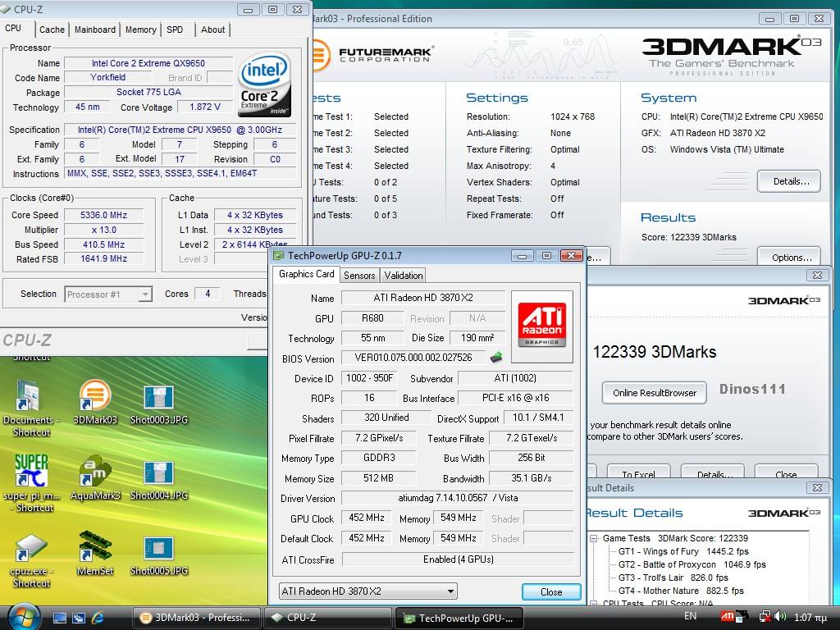Image resolution: width=840 pixels, height=630 pixels.
Task: Click the Windows Start orb
Action: pyautogui.click(x=22, y=617)
